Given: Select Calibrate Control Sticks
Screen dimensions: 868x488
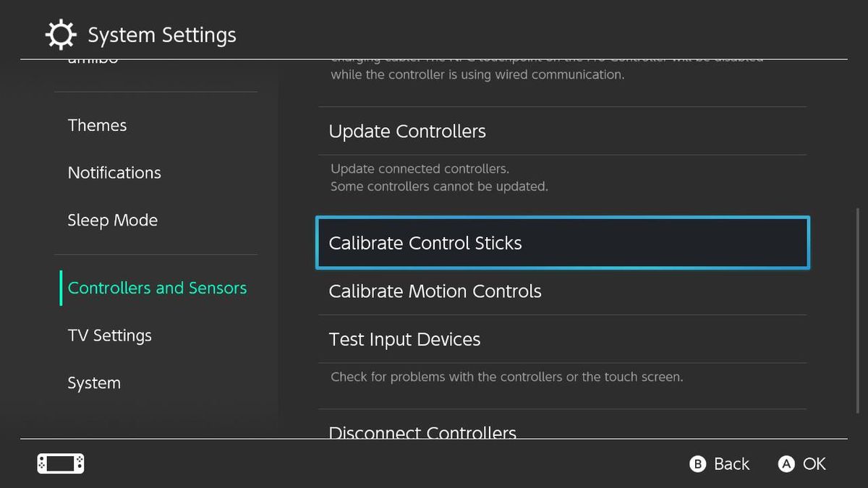Looking at the screenshot, I should coord(425,243).
